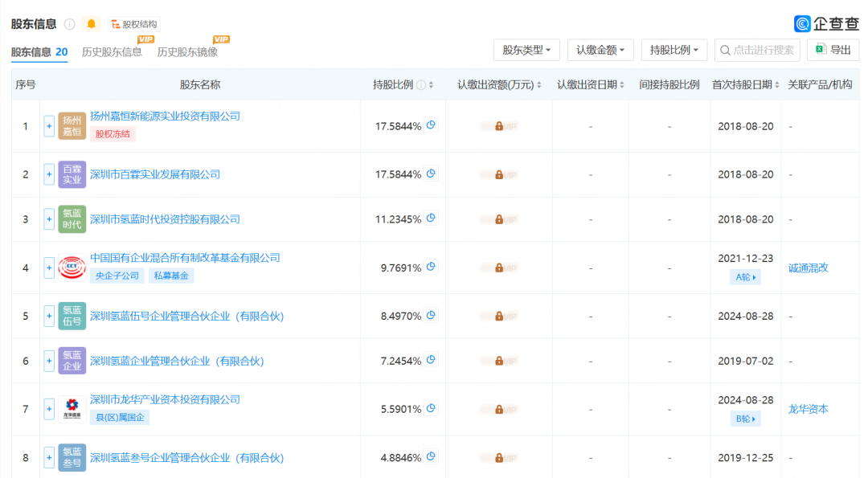Switch to the 历史股东镜像 tab
The height and width of the screenshot is (478, 868).
pyautogui.click(x=187, y=52)
